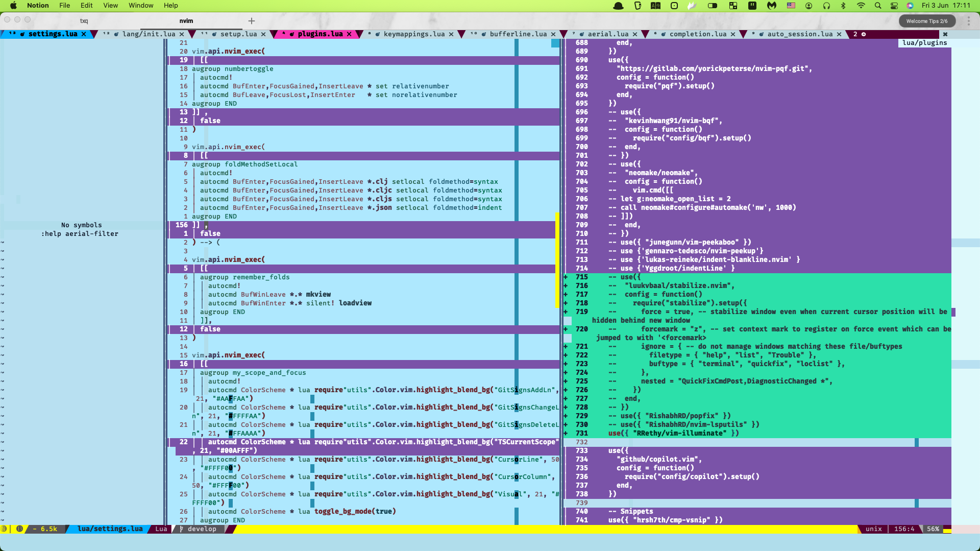This screenshot has width=980, height=551.
Task: Click the window-layout grid menu bar icon
Action: pyautogui.click(x=733, y=6)
